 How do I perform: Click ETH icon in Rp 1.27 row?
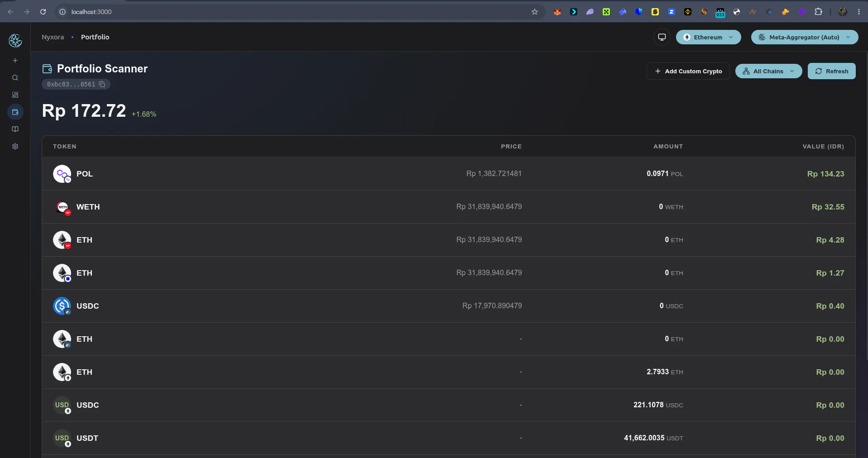[x=62, y=273]
